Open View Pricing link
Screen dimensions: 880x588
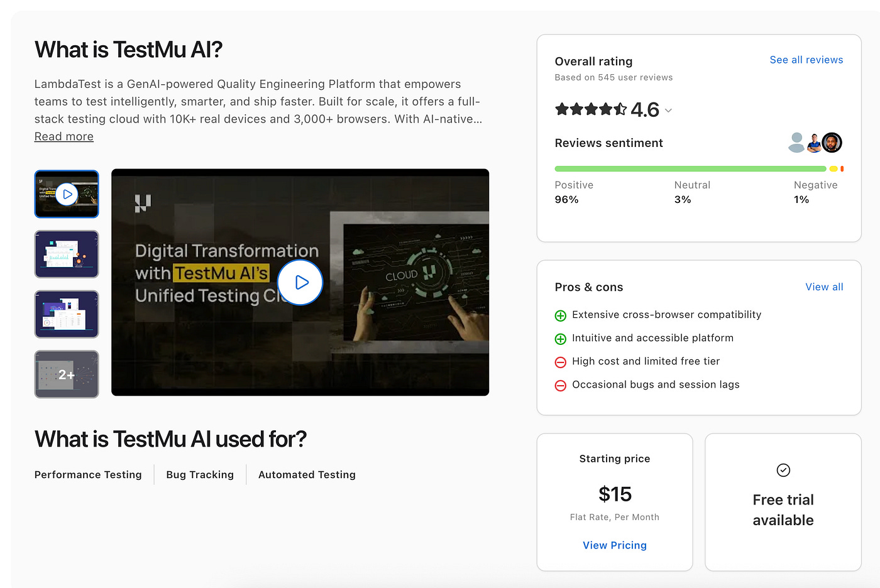pos(615,545)
